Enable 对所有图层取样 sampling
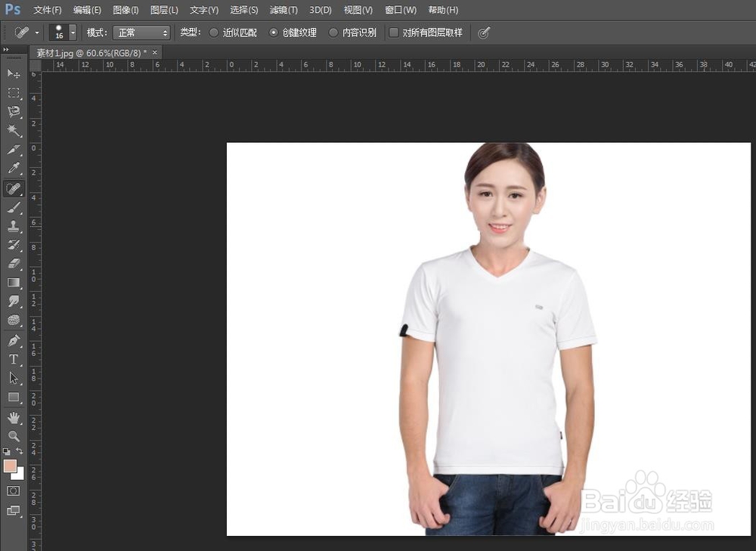This screenshot has width=756, height=551. point(393,32)
